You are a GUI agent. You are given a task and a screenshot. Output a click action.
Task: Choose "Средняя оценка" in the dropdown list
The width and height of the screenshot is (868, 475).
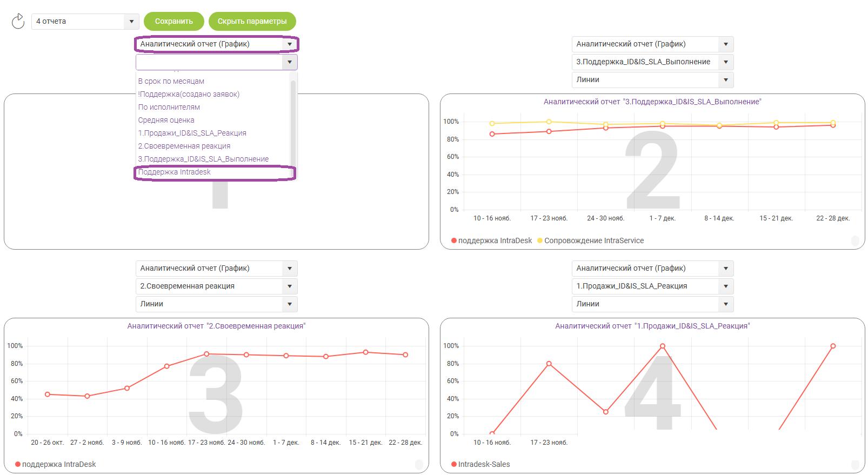click(166, 120)
